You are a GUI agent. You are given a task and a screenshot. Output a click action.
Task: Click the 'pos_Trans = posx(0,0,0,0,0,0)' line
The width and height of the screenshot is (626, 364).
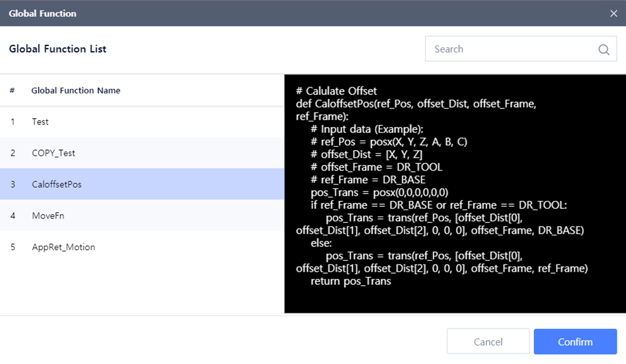point(379,192)
